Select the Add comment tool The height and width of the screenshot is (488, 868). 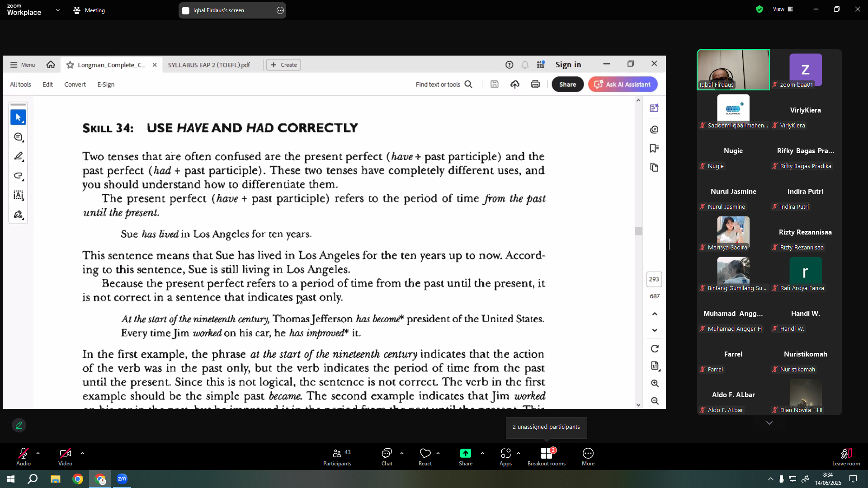18,137
